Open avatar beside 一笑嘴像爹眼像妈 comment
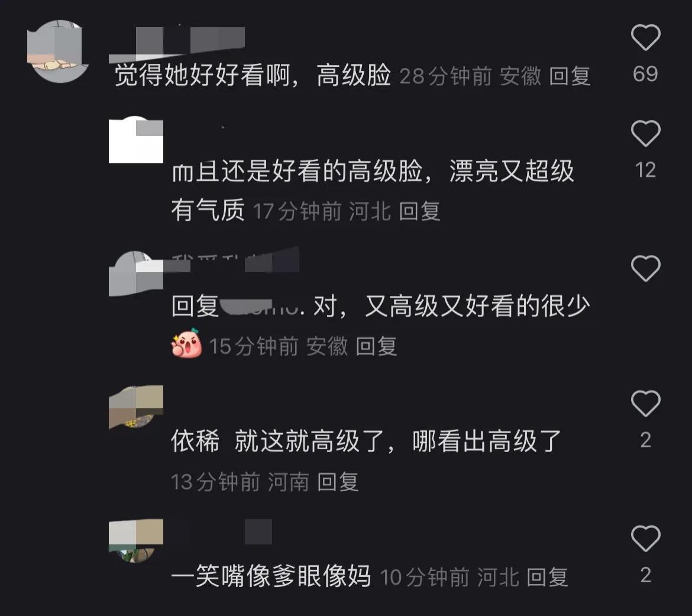Screen dimensions: 692x616 pyautogui.click(x=136, y=541)
